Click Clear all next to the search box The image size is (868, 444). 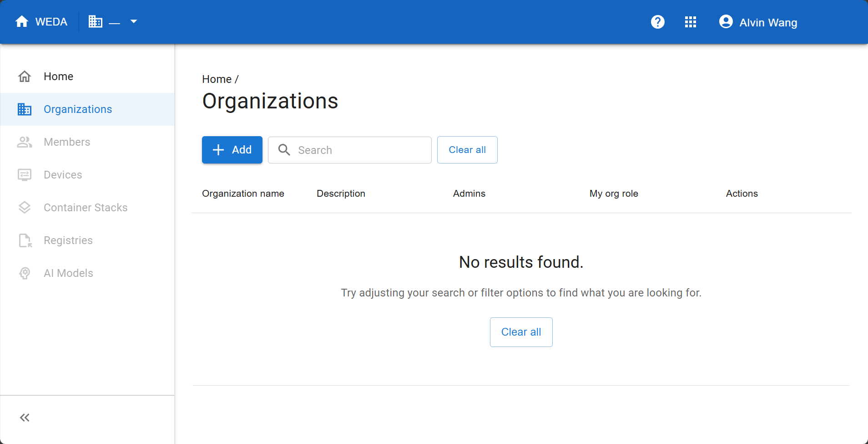pyautogui.click(x=467, y=150)
